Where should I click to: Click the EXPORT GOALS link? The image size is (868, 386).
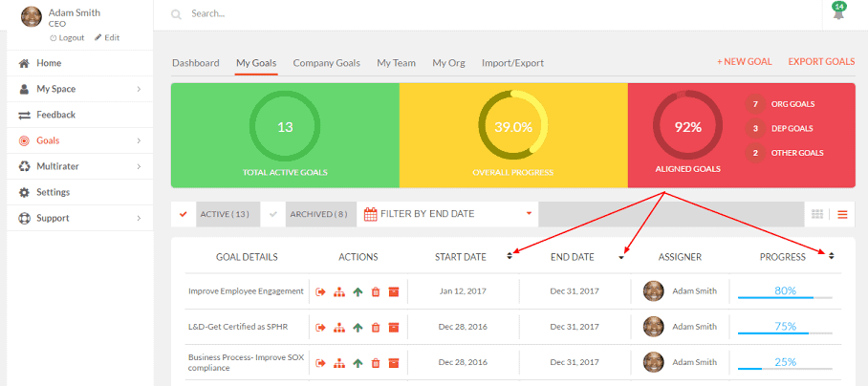click(x=821, y=62)
